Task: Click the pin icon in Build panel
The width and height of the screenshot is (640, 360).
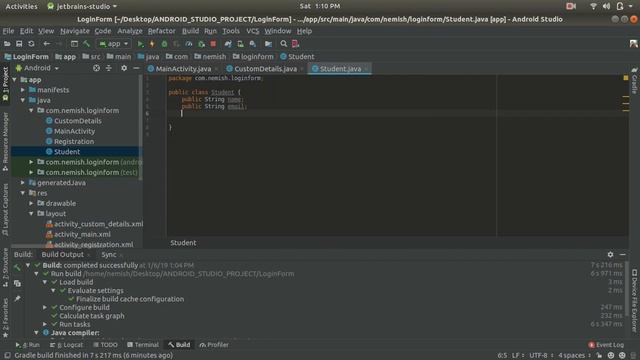Action: click(17, 299)
